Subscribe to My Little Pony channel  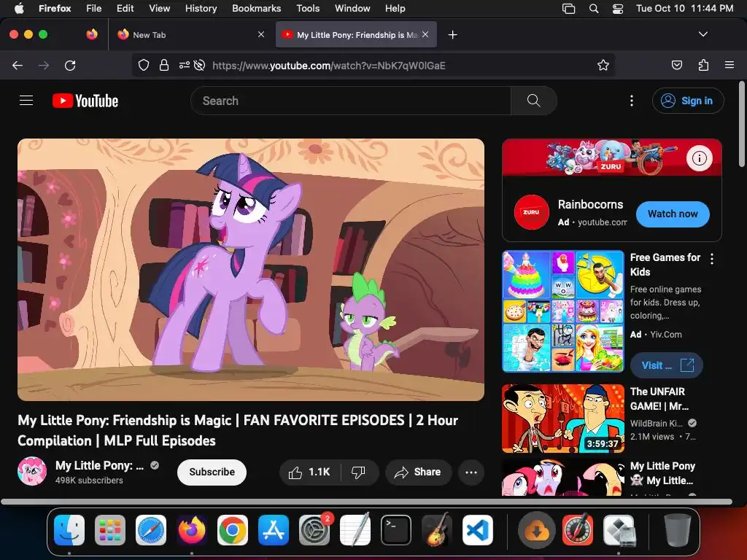(x=212, y=472)
